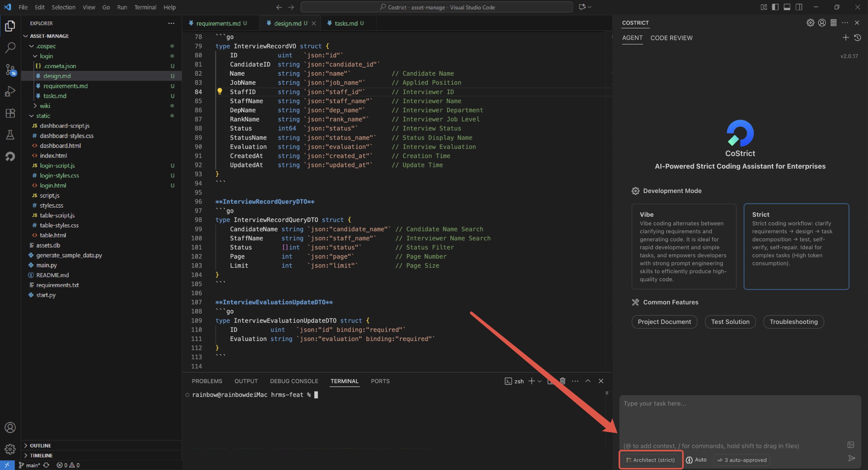This screenshot has width=868, height=470.
Task: Click CoStrict settings gear icon
Action: 810,22
